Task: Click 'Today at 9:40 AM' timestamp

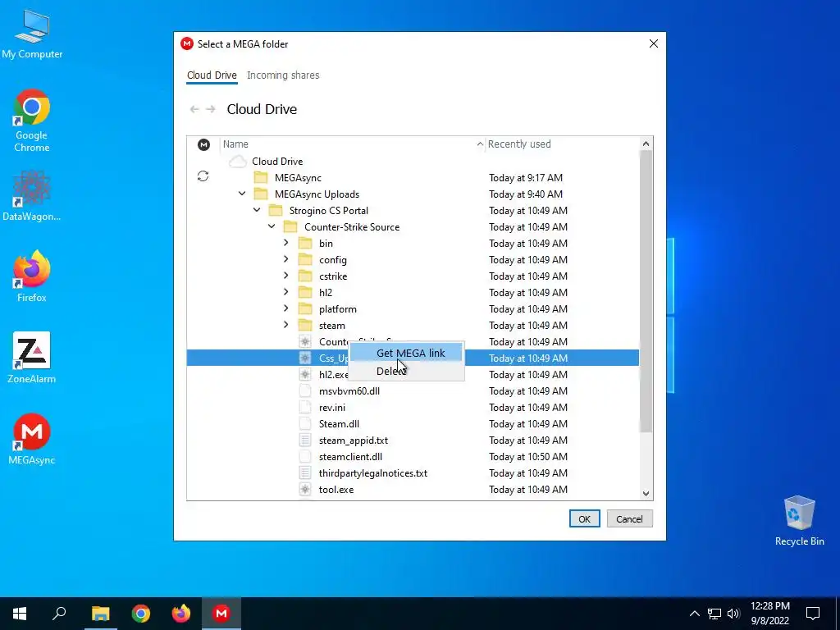Action: tap(526, 194)
